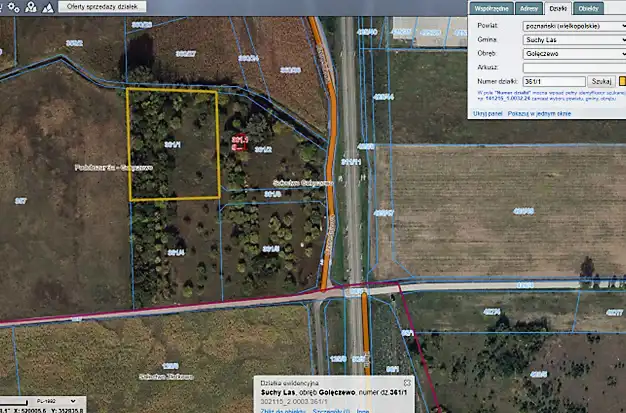Image resolution: width=626 pixels, height=413 pixels.
Task: Click the red marker on parcel 361/2
Action: [x=238, y=141]
